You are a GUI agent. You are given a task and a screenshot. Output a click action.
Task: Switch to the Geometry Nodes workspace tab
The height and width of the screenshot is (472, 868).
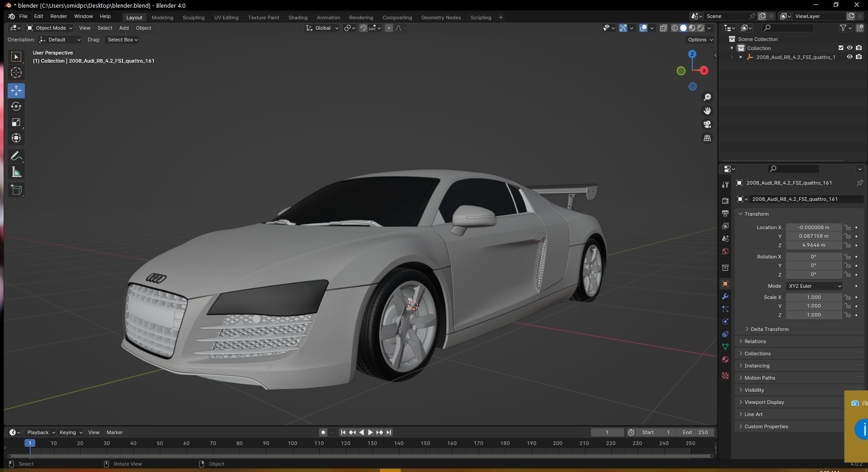pos(441,18)
